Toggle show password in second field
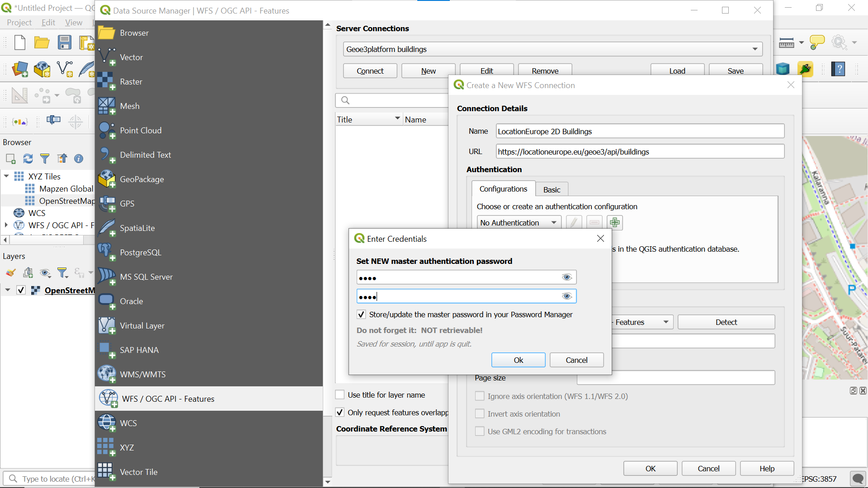 (x=566, y=297)
